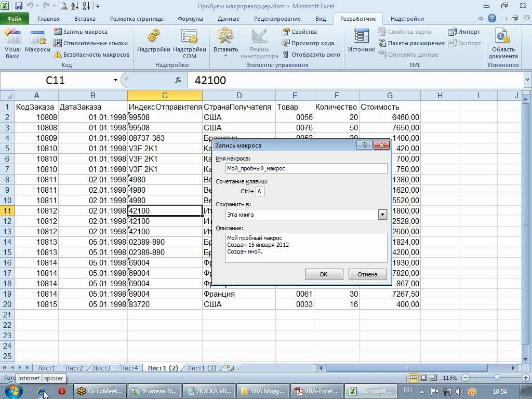Click the Макросы ribbon icon
532x399 pixels.
click(x=37, y=43)
